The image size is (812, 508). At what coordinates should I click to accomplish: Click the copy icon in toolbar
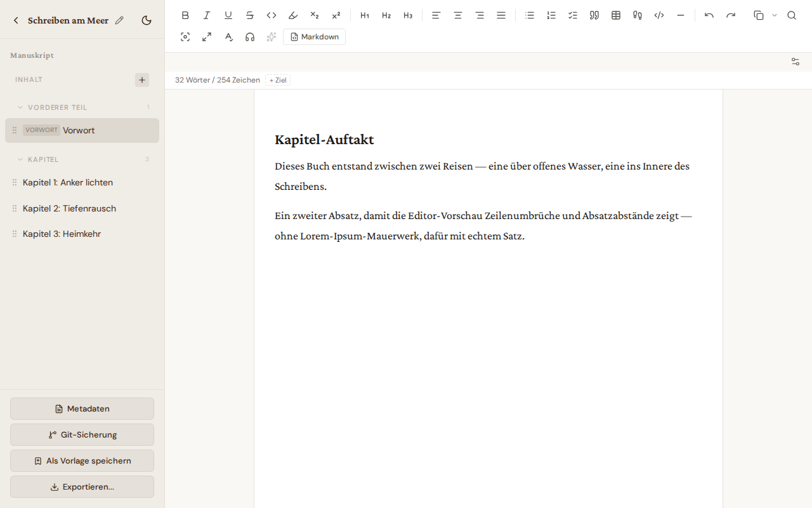(x=759, y=15)
